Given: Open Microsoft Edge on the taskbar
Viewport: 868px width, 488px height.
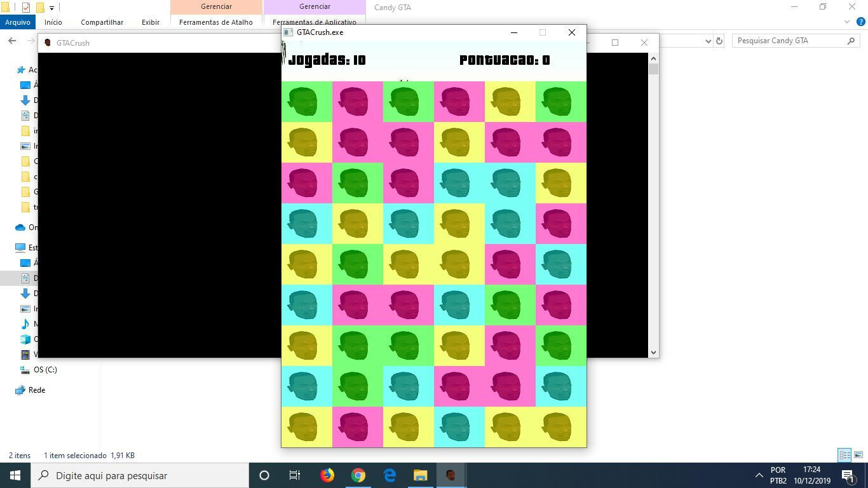Looking at the screenshot, I should (x=390, y=475).
